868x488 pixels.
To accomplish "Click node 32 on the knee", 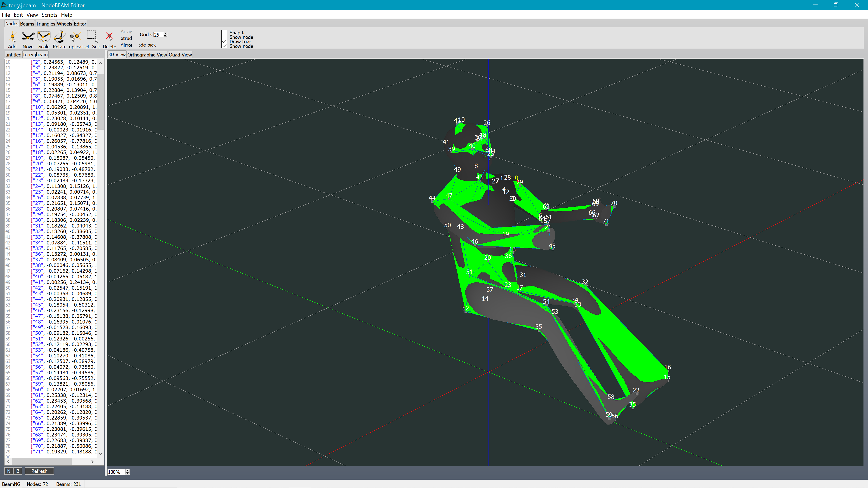I will (x=585, y=282).
